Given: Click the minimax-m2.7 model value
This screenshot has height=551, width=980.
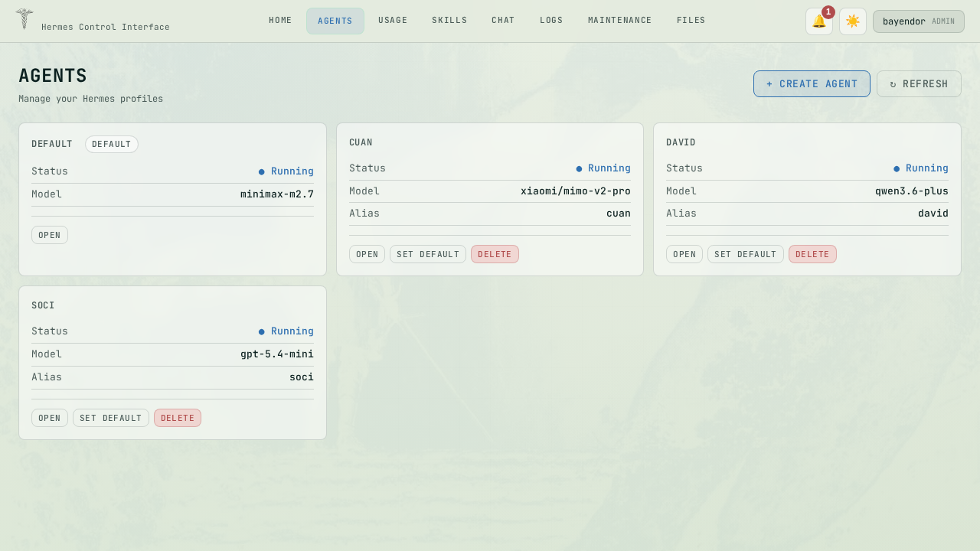Looking at the screenshot, I should coord(277,194).
